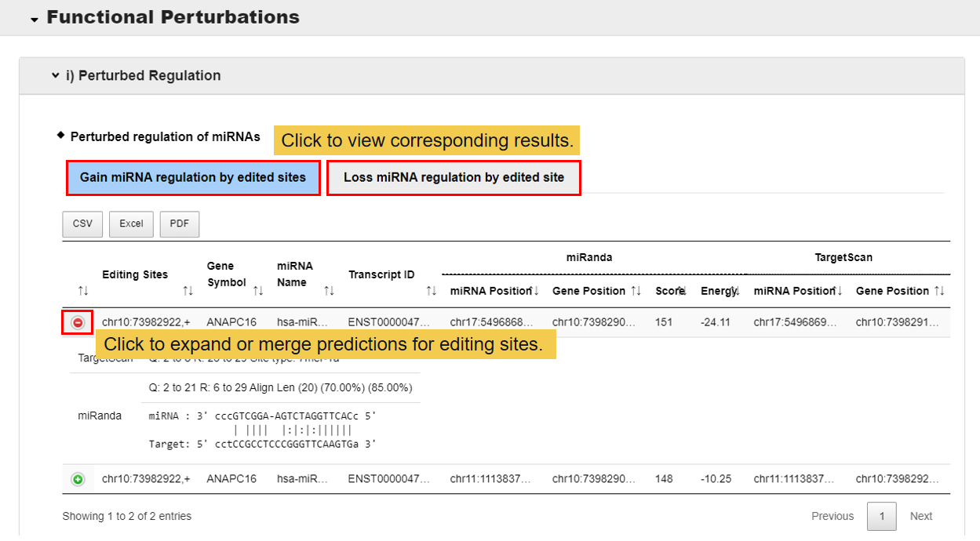This screenshot has height=541, width=980.
Task: Sort by miRNA Name column arrows
Action: [329, 291]
